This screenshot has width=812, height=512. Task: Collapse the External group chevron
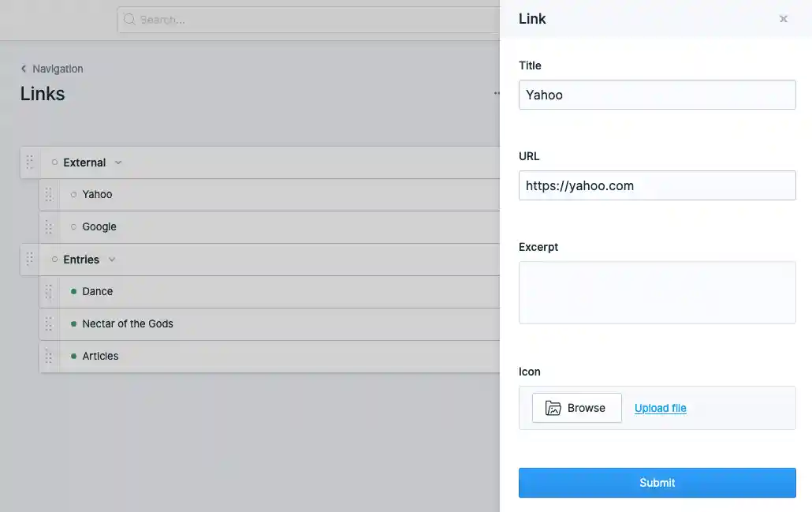coord(118,163)
